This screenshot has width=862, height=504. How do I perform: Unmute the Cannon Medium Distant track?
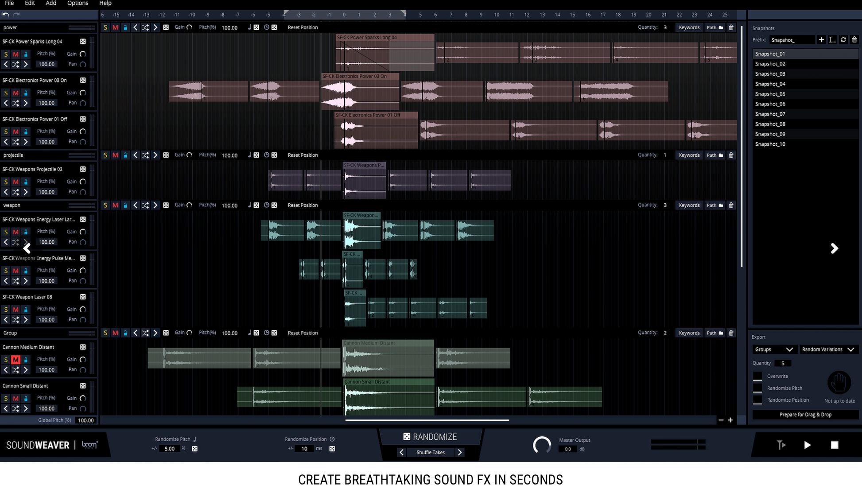pos(16,360)
